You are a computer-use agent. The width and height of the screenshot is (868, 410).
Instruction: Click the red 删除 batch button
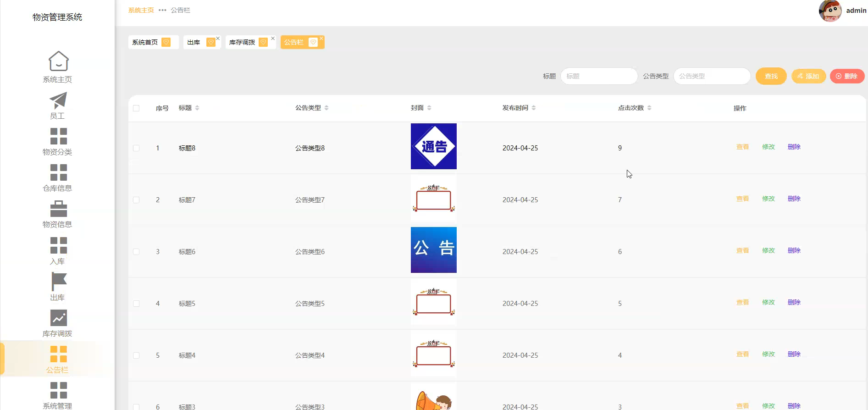[x=847, y=76]
